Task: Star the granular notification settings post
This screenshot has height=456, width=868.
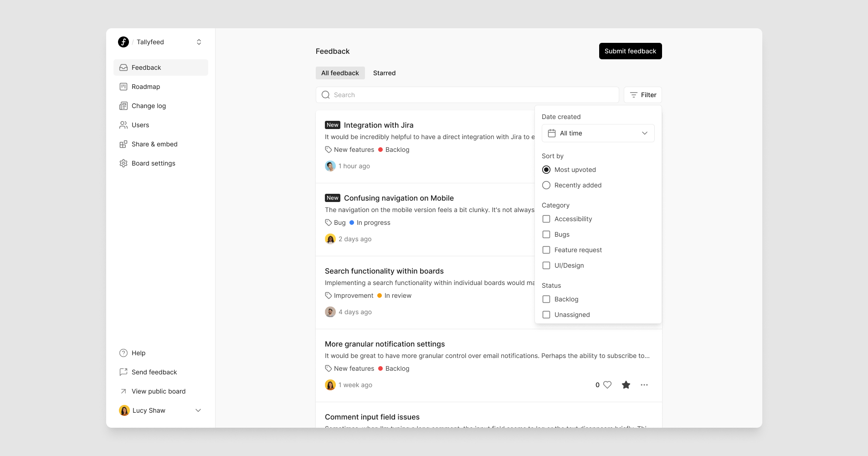Action: click(626, 385)
